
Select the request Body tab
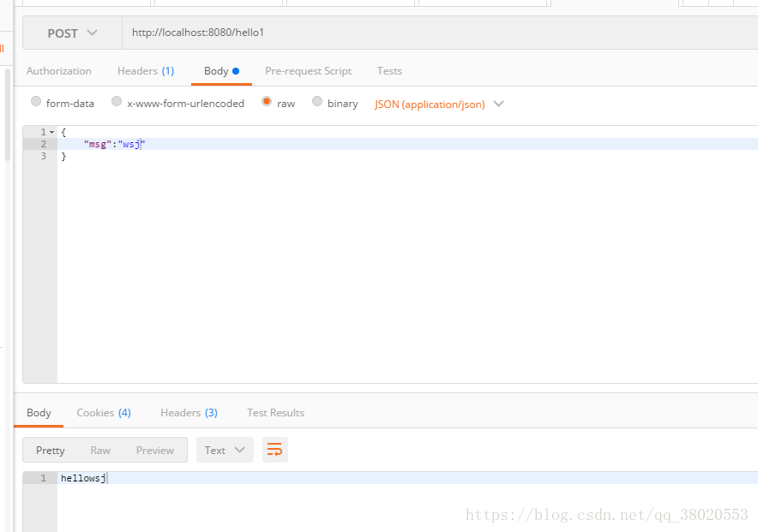[x=221, y=71]
